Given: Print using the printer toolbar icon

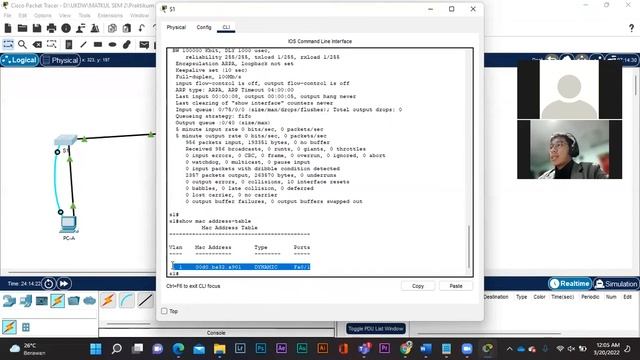Looking at the screenshot, I should coord(51,28).
